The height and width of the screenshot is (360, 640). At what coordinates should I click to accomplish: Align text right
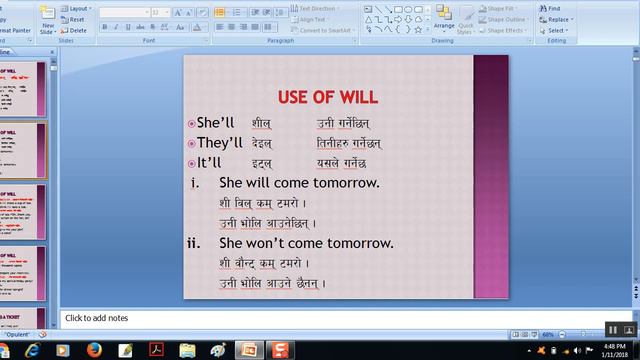coord(244,27)
